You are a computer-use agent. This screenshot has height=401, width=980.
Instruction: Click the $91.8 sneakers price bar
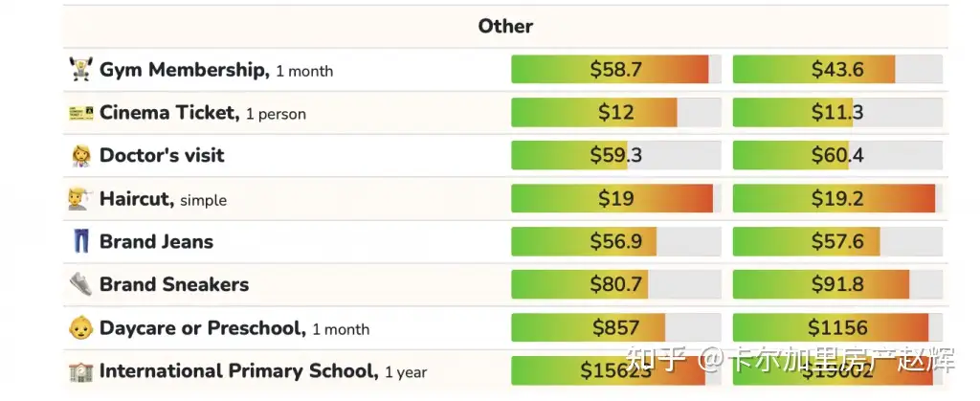pyautogui.click(x=836, y=284)
